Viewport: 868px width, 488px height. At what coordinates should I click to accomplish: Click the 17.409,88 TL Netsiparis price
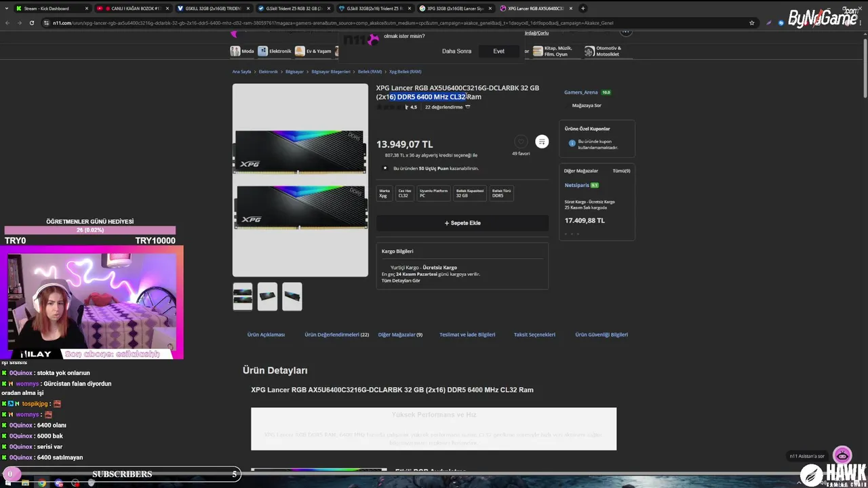(x=585, y=220)
